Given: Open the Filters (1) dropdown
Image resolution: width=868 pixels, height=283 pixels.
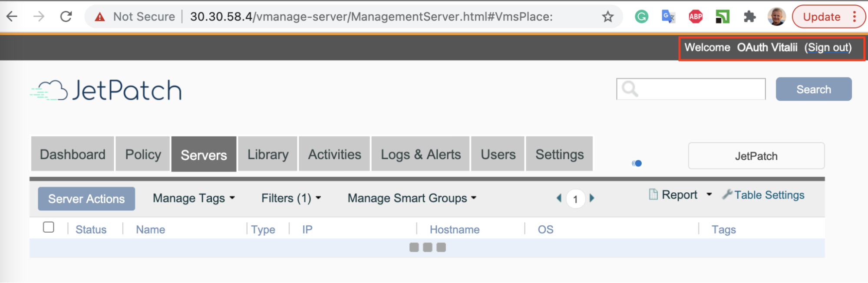Looking at the screenshot, I should (x=291, y=198).
